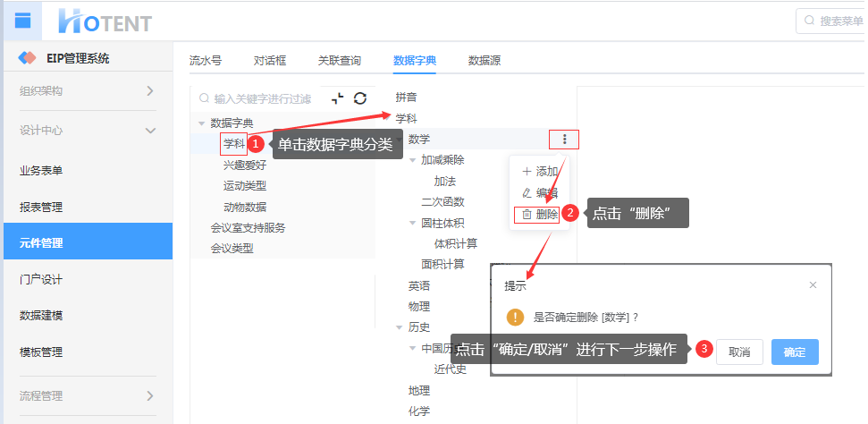This screenshot has width=868, height=424.
Task: Select the 英语 dictionary item
Action: (419, 286)
